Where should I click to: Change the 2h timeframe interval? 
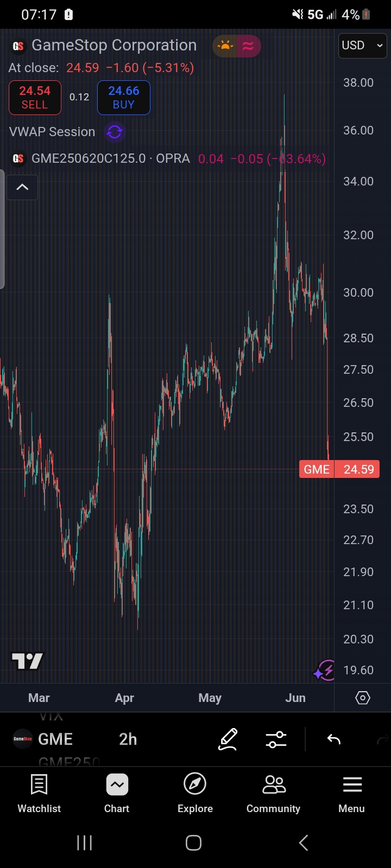pos(128,739)
